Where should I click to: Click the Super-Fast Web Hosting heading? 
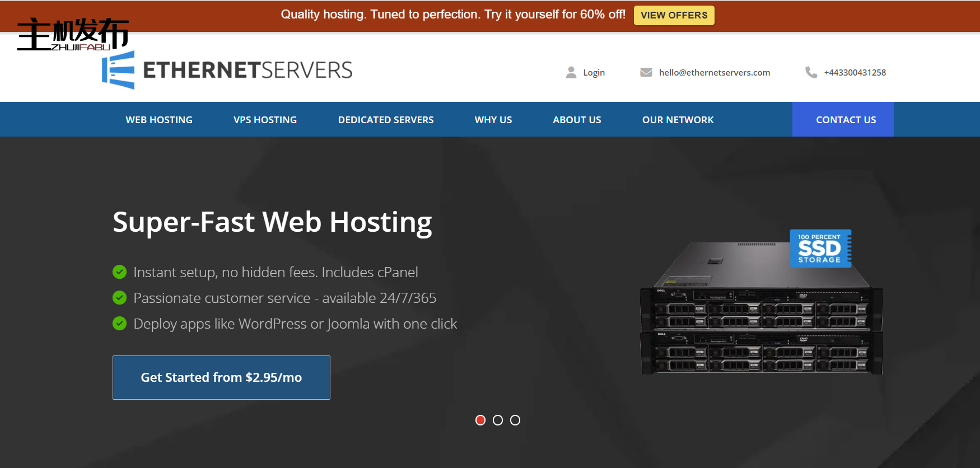point(272,223)
